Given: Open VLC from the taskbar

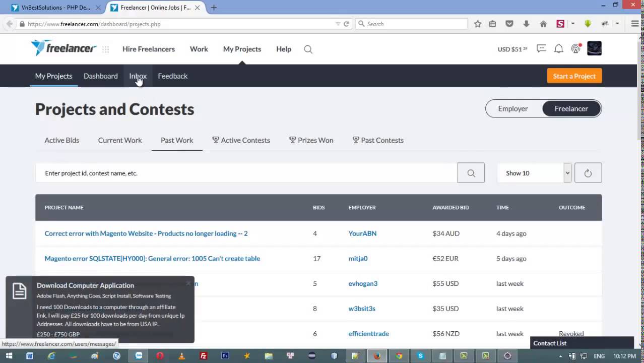Looking at the screenshot, I should [x=182, y=355].
